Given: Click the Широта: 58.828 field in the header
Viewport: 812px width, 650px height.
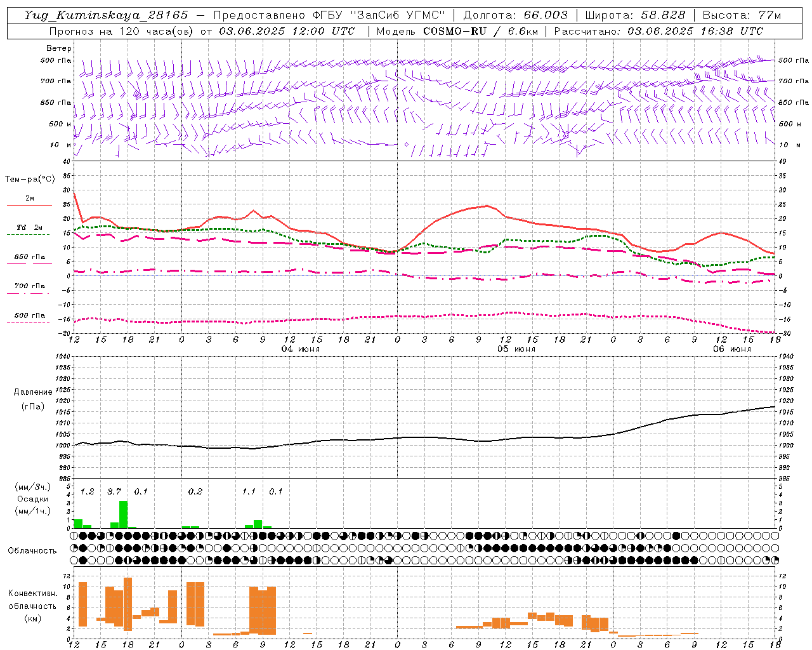Looking at the screenshot, I should [x=635, y=15].
